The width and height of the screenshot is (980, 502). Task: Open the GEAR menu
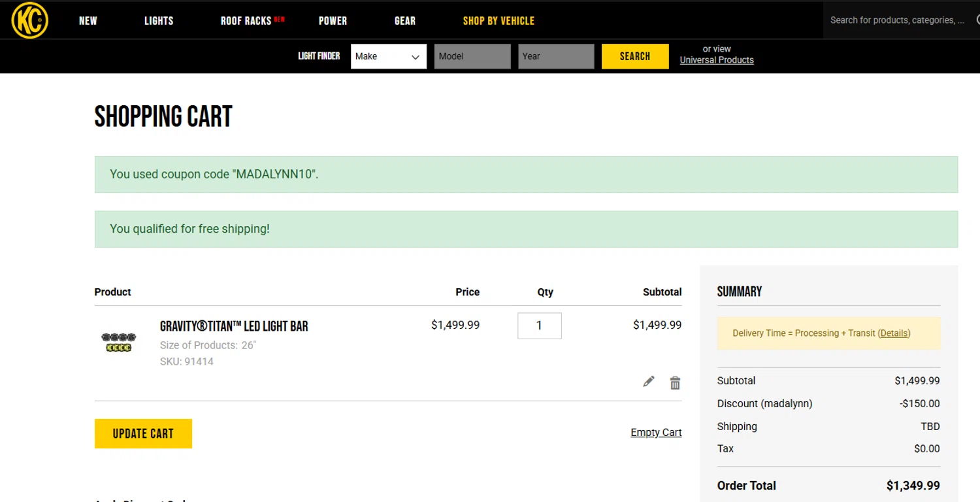coord(405,21)
